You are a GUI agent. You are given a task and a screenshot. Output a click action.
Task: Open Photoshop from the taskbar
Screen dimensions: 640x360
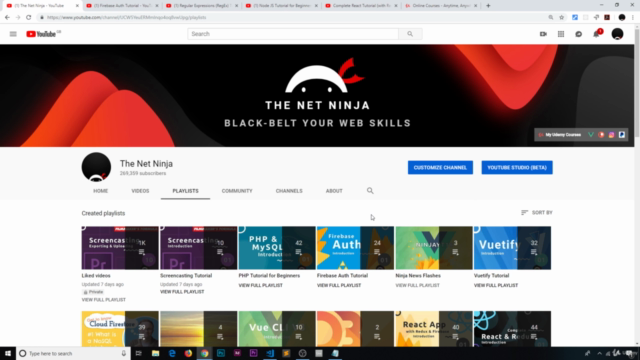click(221, 353)
